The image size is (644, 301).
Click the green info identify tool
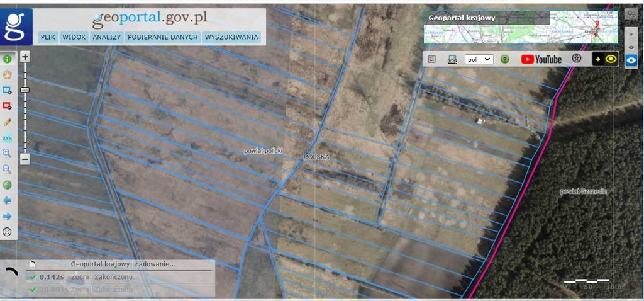[x=8, y=59]
